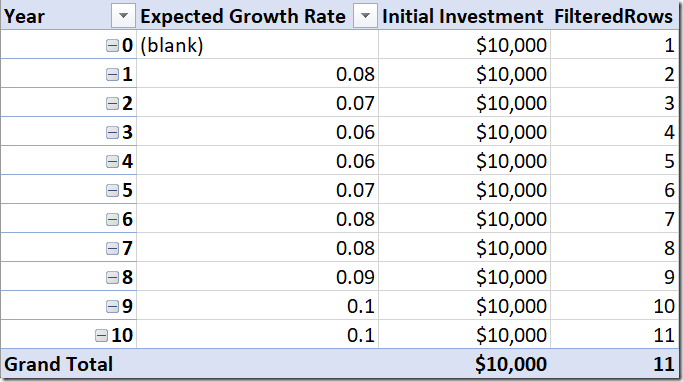Open the Expected Growth Rate filter dropdown

tap(365, 16)
